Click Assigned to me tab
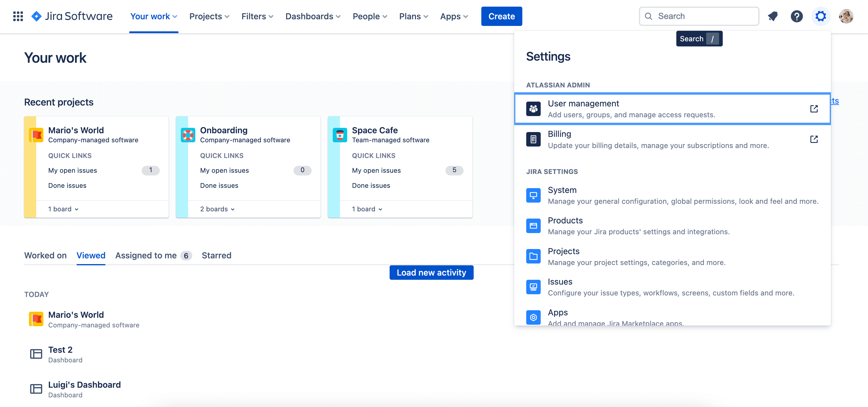Image resolution: width=868 pixels, height=407 pixels. (146, 256)
